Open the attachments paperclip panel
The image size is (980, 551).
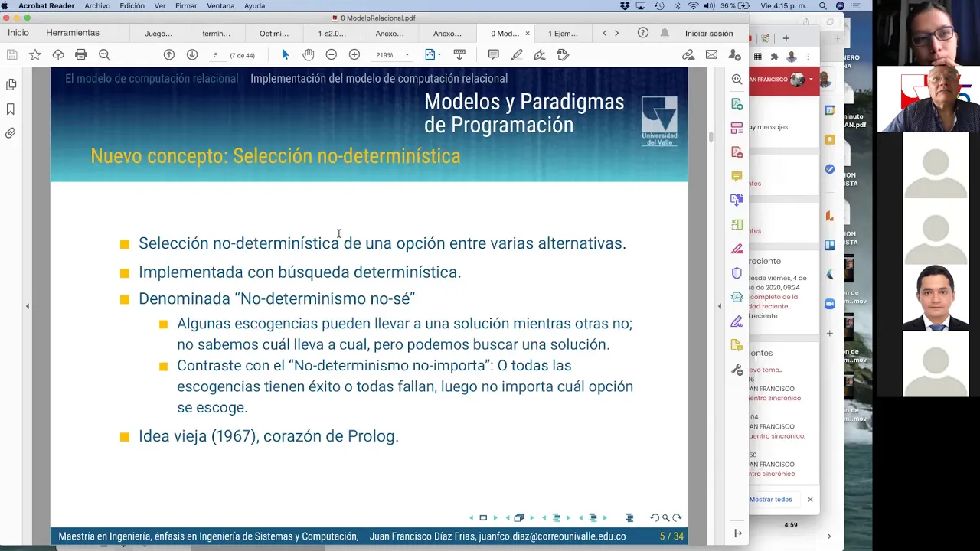[x=11, y=133]
